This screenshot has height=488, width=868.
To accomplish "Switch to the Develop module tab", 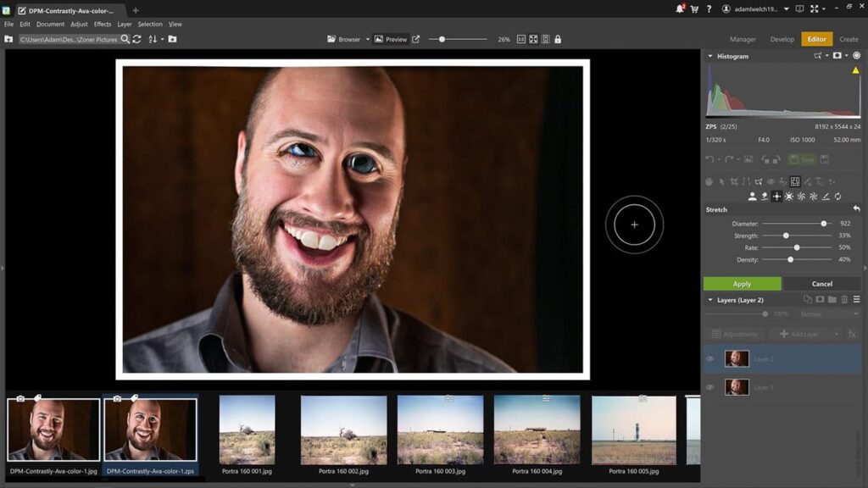I will (782, 39).
